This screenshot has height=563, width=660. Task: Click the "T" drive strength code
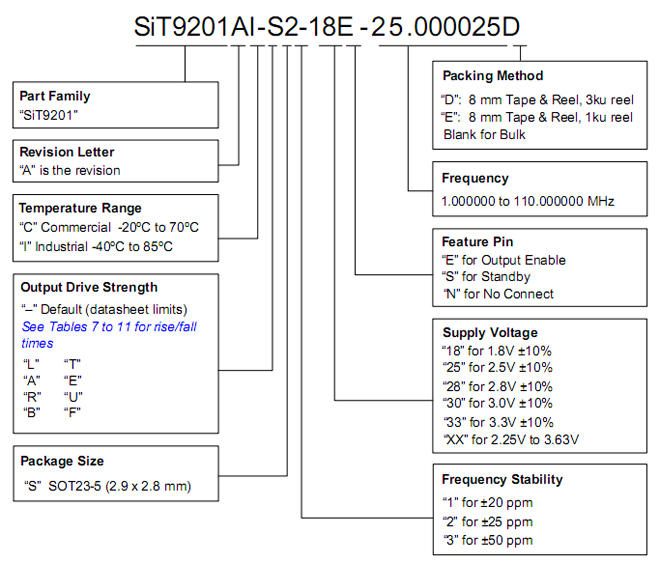(x=72, y=364)
